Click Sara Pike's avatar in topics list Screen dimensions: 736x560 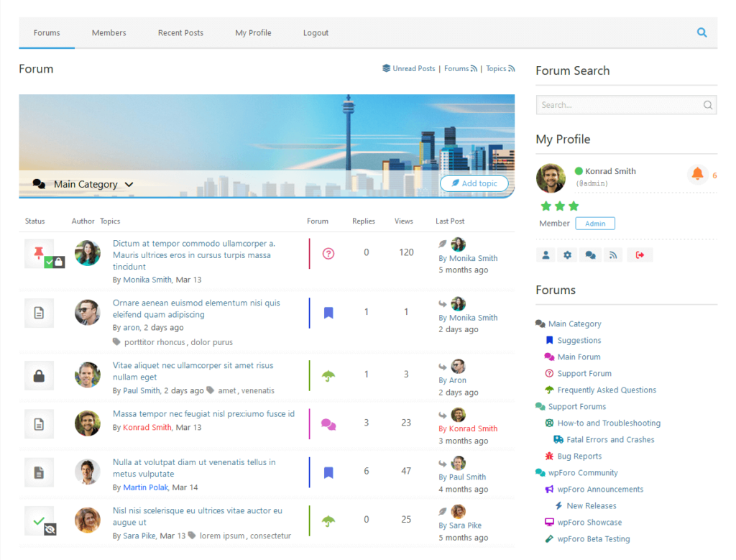pyautogui.click(x=87, y=520)
